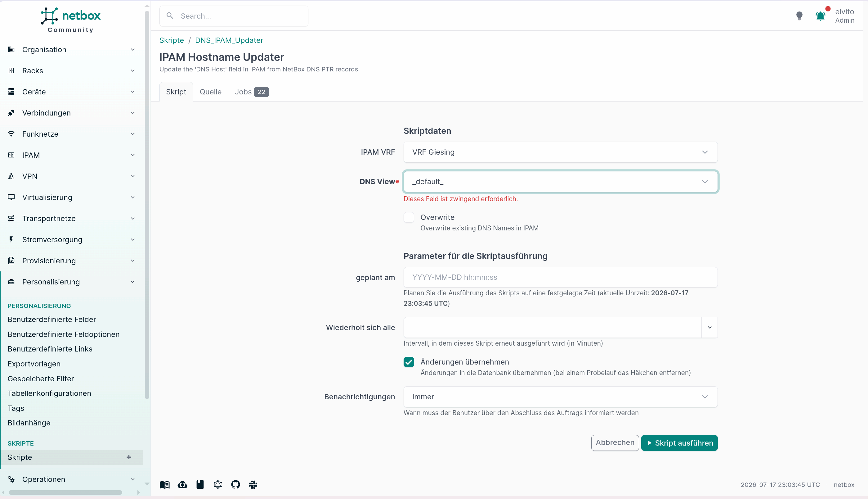Switch to the Quelle tab
The height and width of the screenshot is (499, 868).
(x=211, y=92)
